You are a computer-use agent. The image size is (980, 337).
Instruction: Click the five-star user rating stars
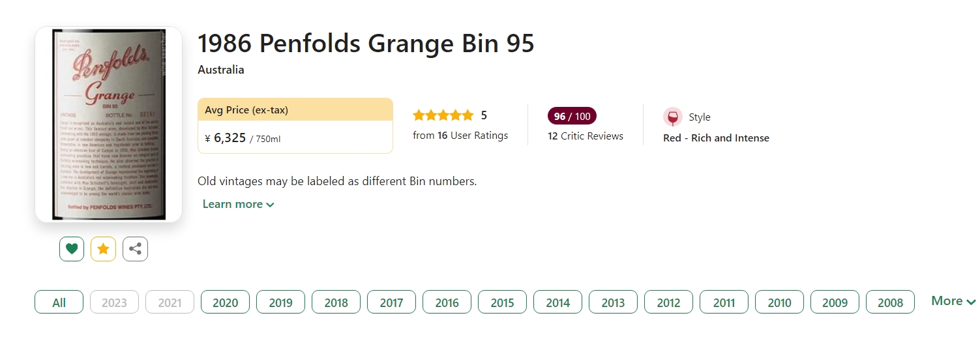pos(443,115)
